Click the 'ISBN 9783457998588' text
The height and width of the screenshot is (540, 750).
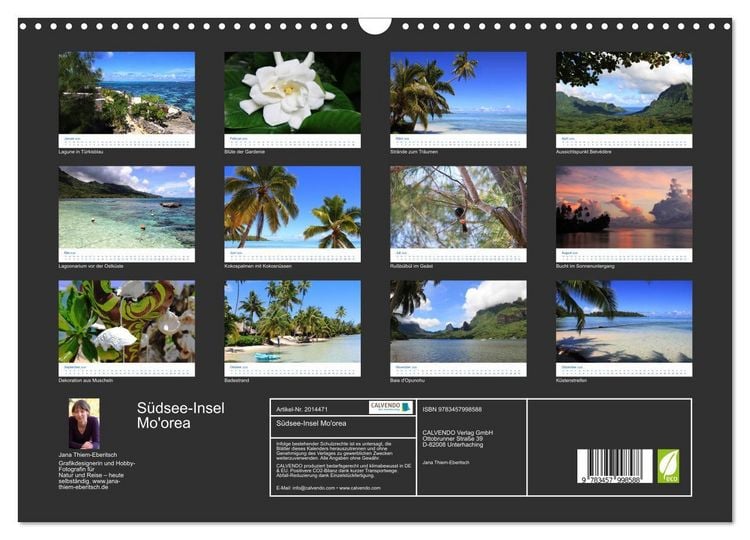452,409
